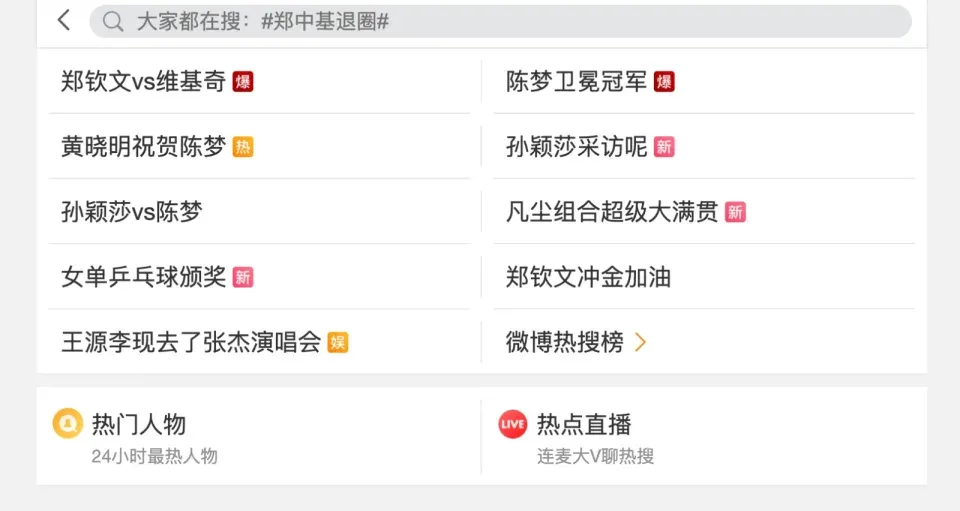
Task: Open trending topic 孙颖莎vs陈梦
Action: click(x=131, y=212)
